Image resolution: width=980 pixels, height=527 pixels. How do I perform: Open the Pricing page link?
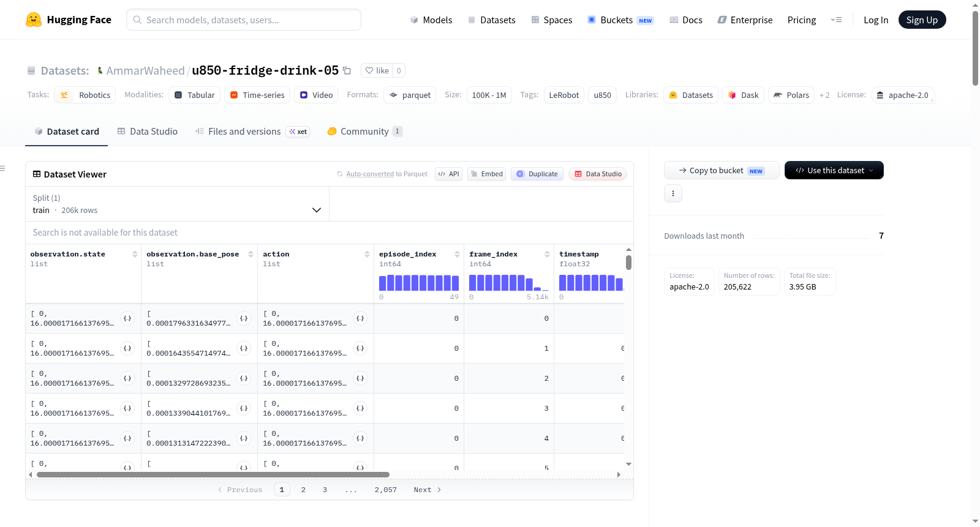tap(802, 20)
